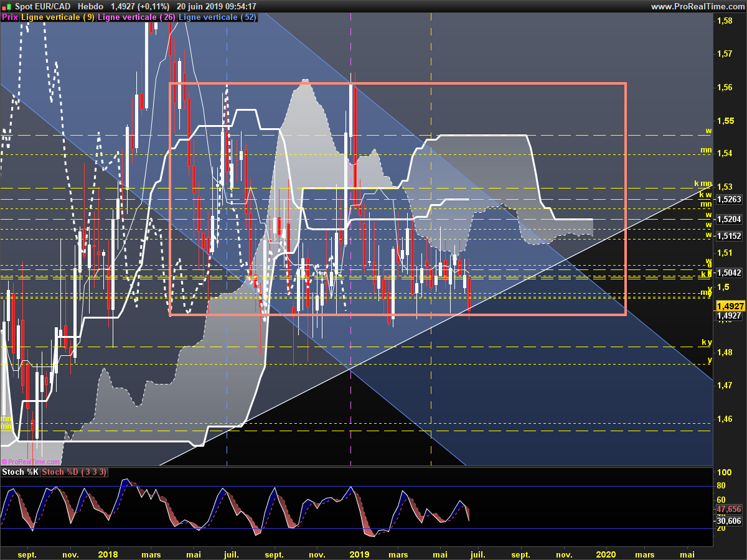Click the 1,5152 price tag
The height and width of the screenshot is (560, 747).
tap(730, 236)
